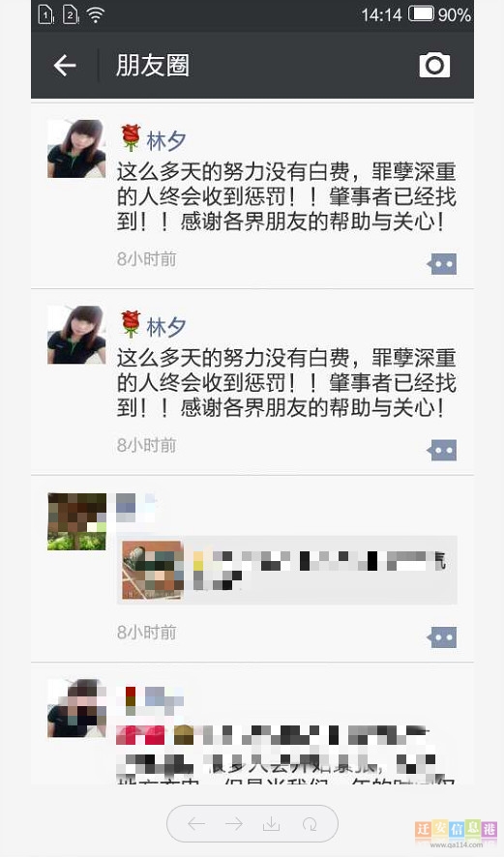Open comment menu on blurred link post

pos(442,637)
